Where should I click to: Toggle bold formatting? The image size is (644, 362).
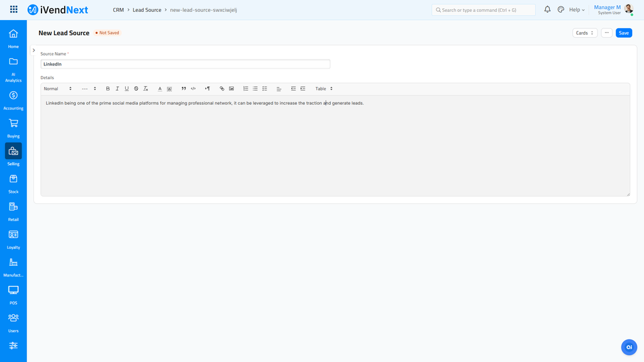click(x=108, y=89)
